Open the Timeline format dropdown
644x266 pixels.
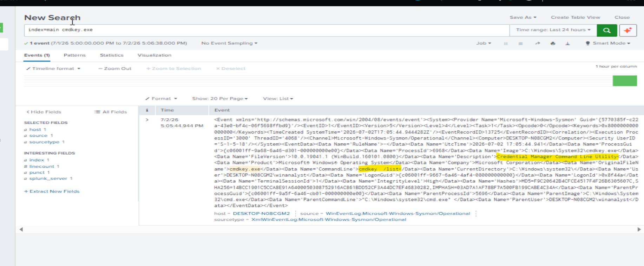click(53, 69)
